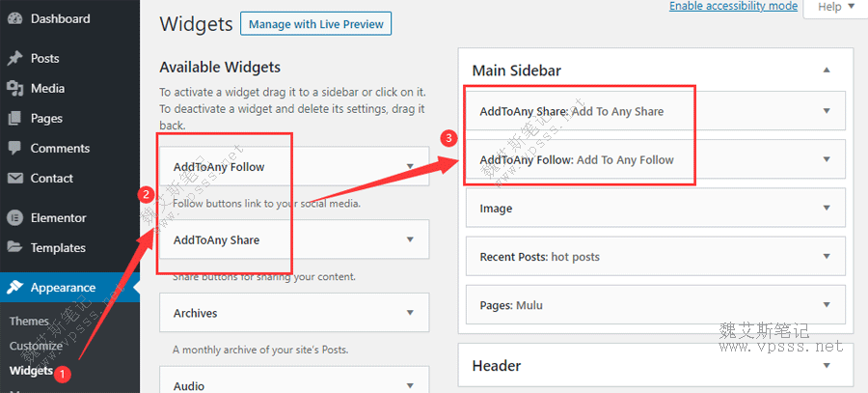The width and height of the screenshot is (868, 393).
Task: Expand the Image widget in Main Sidebar
Action: click(827, 209)
